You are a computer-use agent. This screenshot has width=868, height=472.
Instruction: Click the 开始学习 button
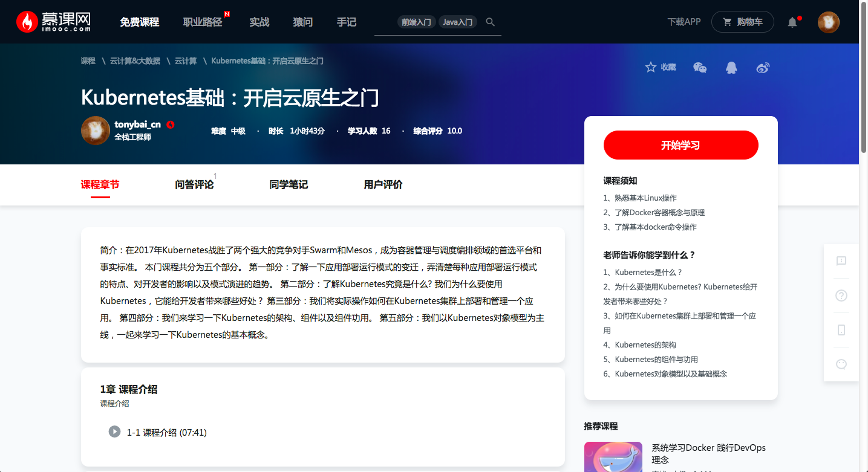(x=680, y=145)
